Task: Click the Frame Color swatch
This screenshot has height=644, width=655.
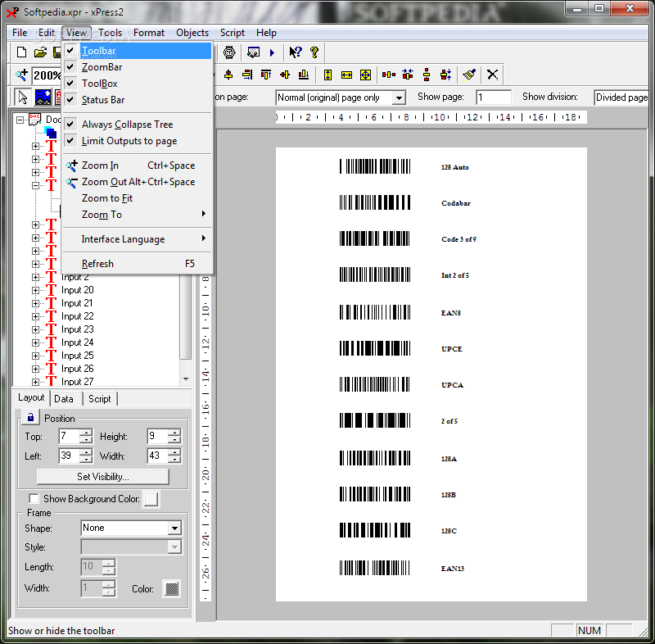Action: 172,589
